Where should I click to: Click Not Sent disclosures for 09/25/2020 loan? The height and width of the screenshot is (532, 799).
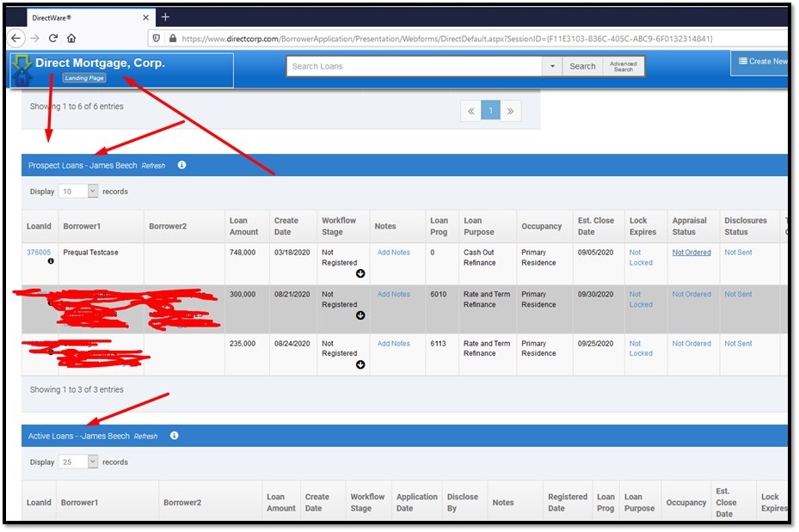point(738,344)
